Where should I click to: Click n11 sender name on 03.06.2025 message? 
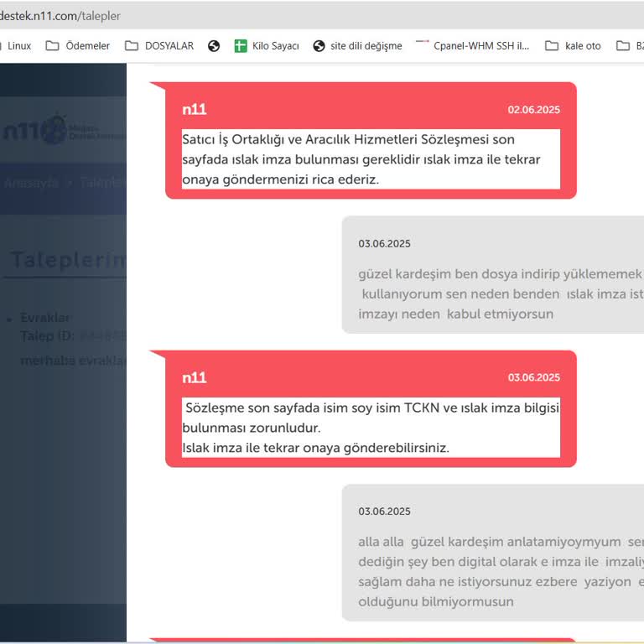click(195, 377)
